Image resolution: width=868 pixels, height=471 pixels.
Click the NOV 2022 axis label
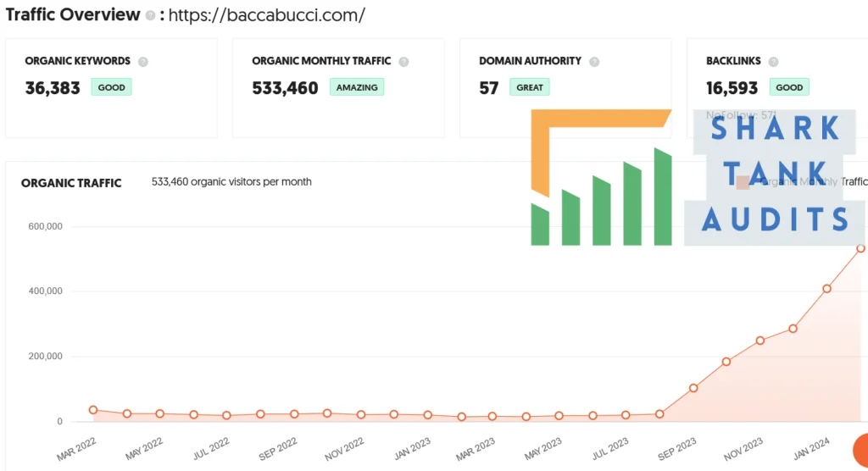344,449
